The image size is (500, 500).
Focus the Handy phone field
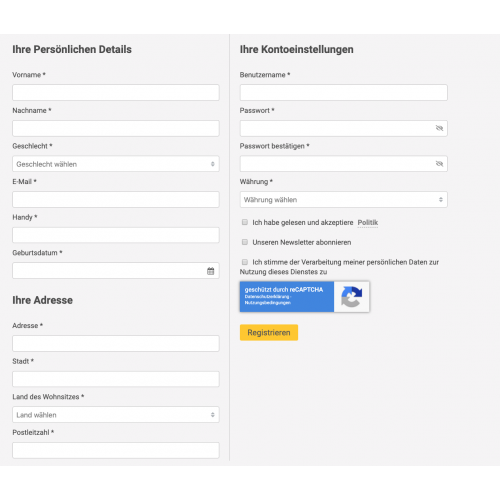tap(116, 235)
